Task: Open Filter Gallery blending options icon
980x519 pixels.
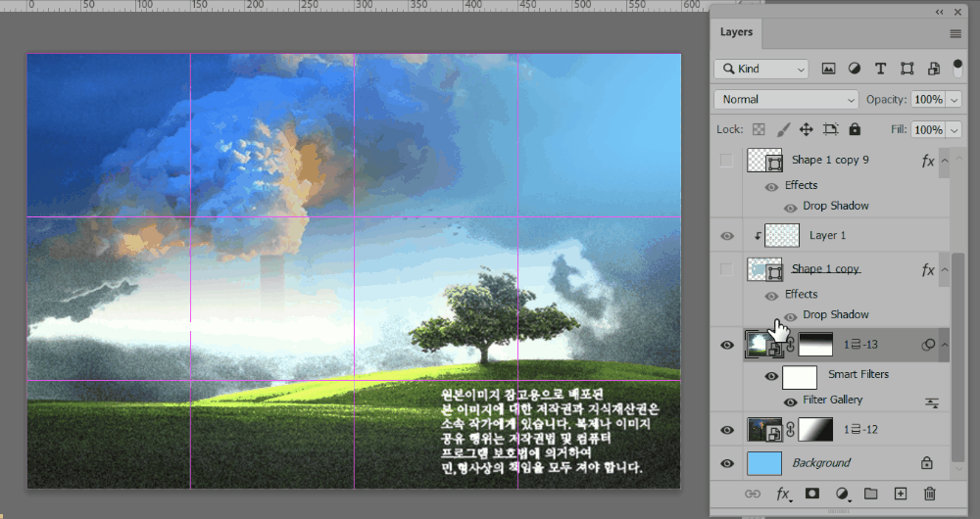Action: point(932,403)
